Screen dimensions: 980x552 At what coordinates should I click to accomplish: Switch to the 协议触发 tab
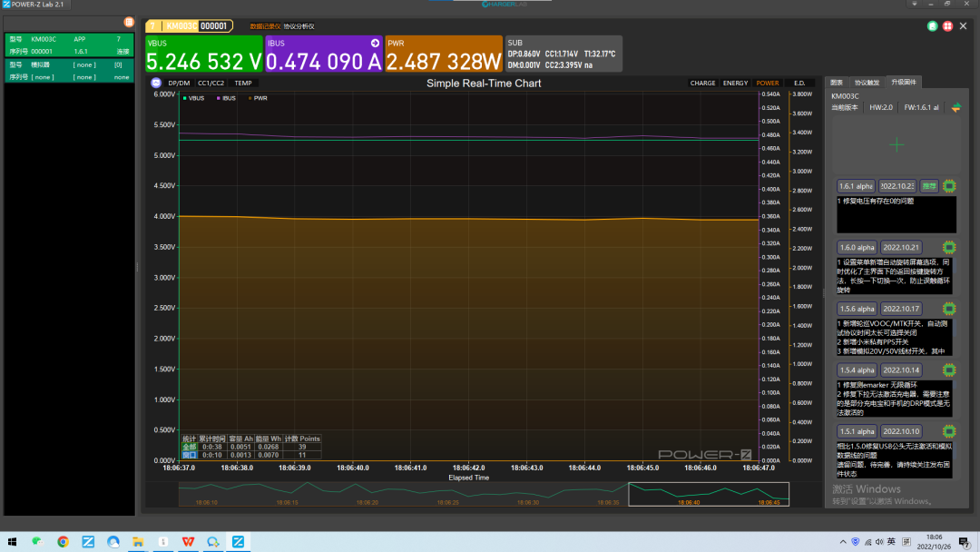[x=867, y=83]
